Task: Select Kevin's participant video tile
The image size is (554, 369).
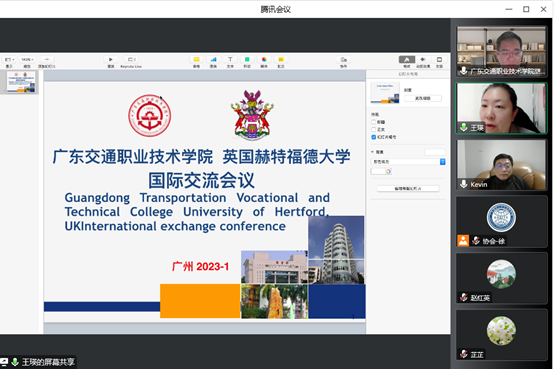Action: pos(501,165)
